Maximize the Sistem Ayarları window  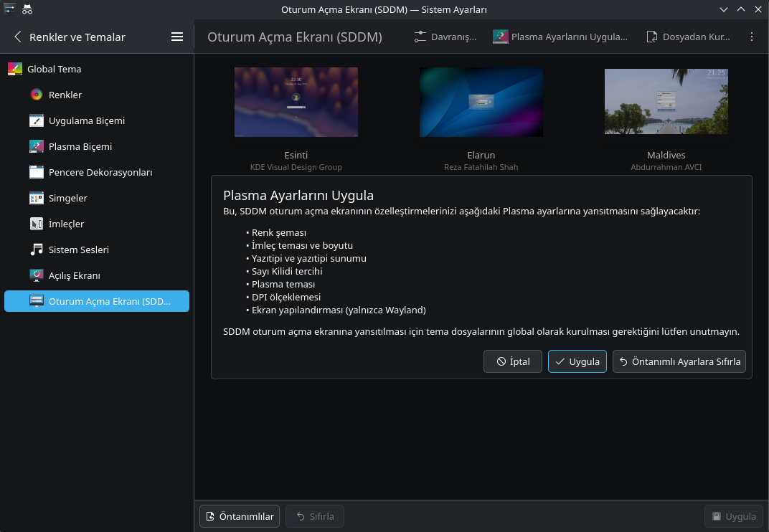click(740, 9)
